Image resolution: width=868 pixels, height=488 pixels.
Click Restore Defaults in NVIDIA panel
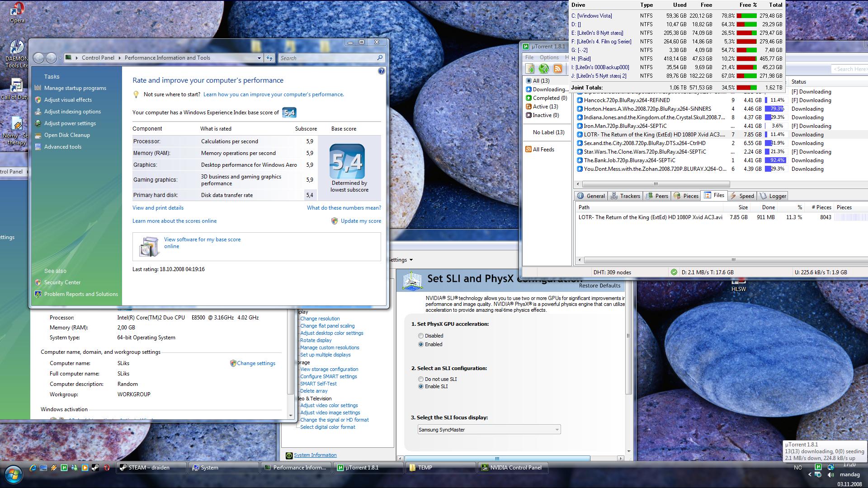point(599,286)
